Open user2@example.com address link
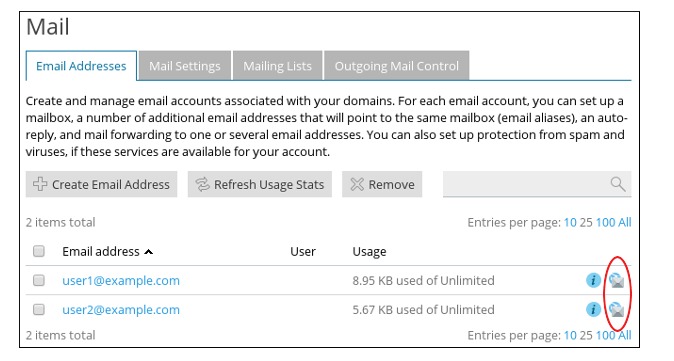 pos(121,310)
